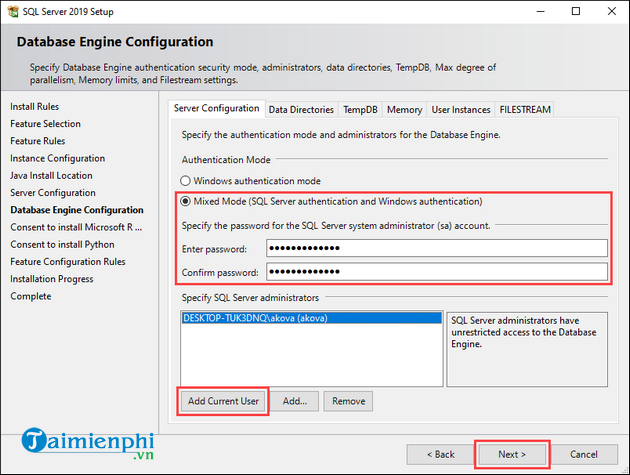Screen dimensions: 630x475
Task: Click Consent to install Python step
Action: 62,245
